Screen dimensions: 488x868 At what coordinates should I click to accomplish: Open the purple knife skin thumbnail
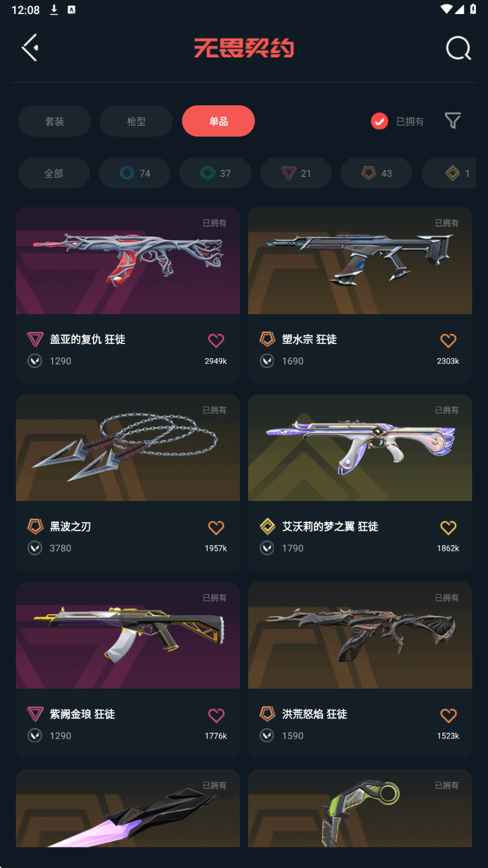128,808
